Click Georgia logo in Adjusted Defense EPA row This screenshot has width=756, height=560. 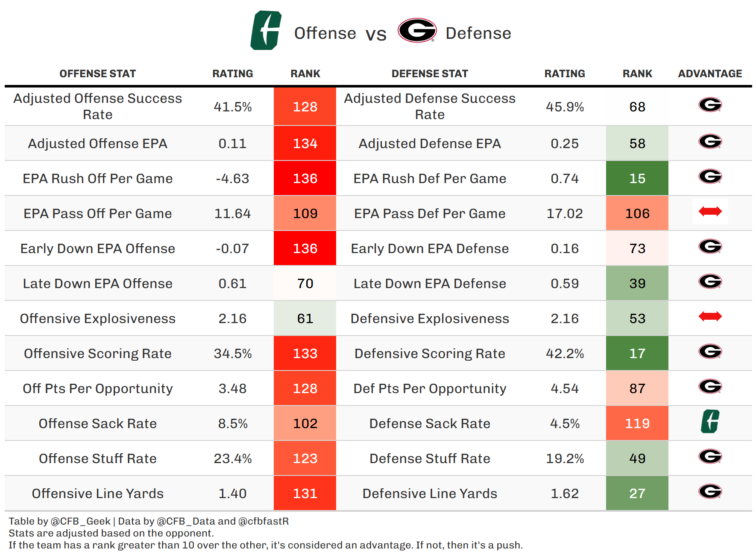point(710,141)
